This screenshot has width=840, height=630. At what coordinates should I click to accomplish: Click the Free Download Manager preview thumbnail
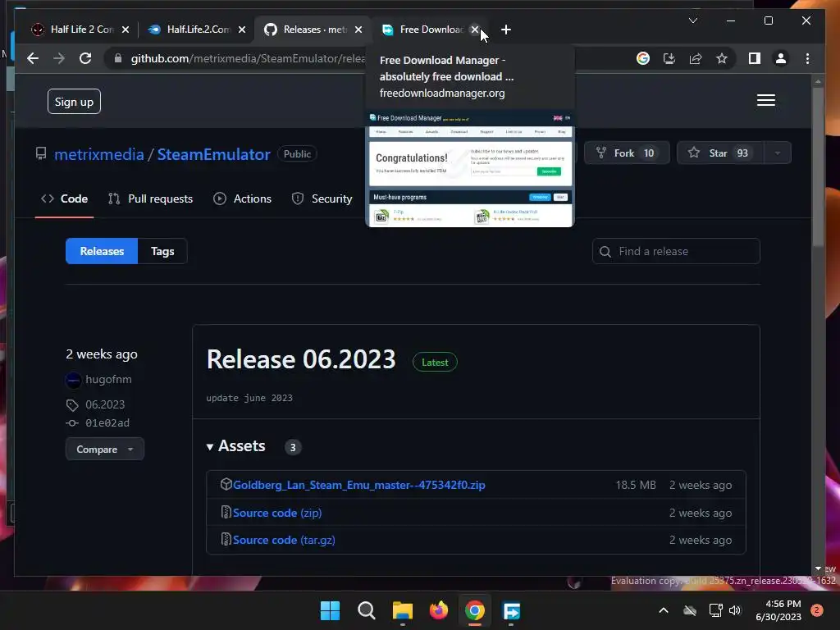[x=470, y=169]
